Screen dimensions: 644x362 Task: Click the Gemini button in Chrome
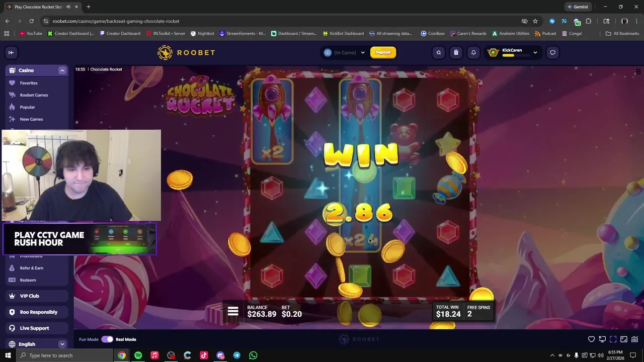click(577, 7)
